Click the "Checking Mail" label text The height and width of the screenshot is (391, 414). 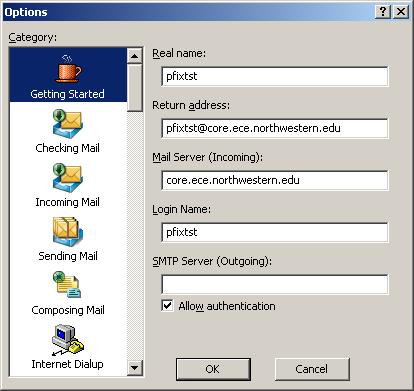pos(67,148)
